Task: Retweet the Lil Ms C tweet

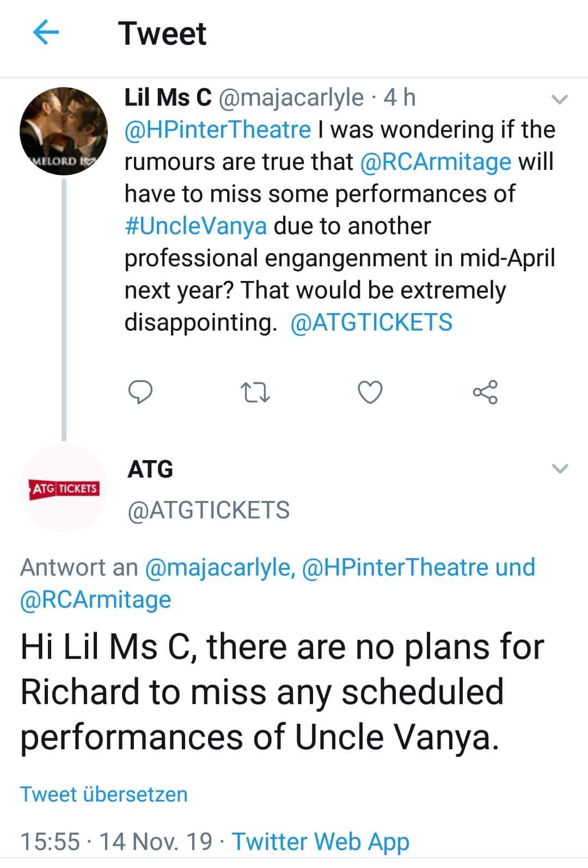Action: coord(255,392)
